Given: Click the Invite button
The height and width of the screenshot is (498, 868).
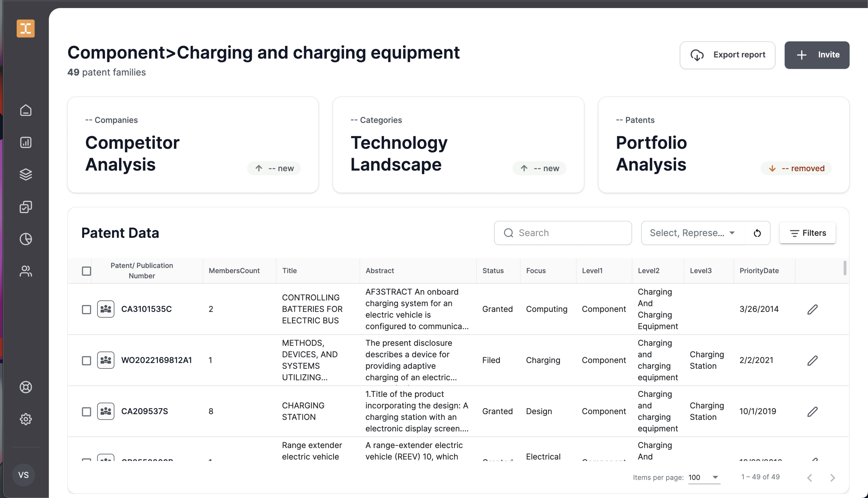Looking at the screenshot, I should 817,55.
